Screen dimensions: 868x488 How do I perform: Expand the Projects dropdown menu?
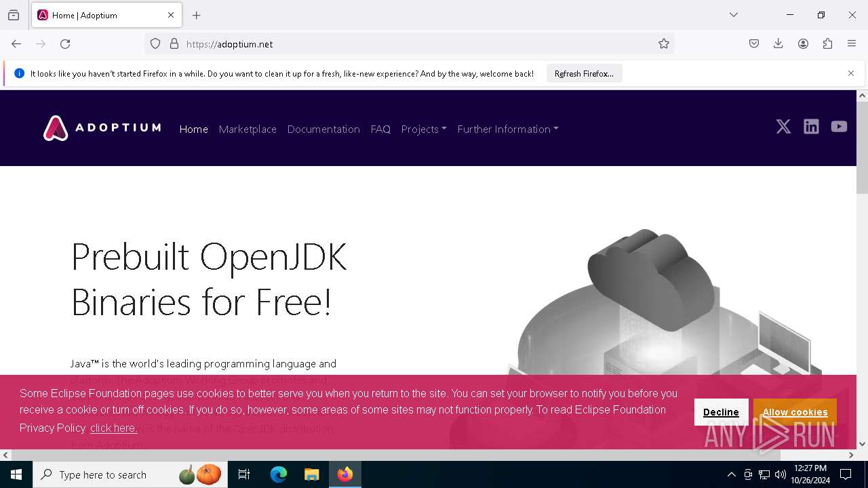(x=424, y=129)
